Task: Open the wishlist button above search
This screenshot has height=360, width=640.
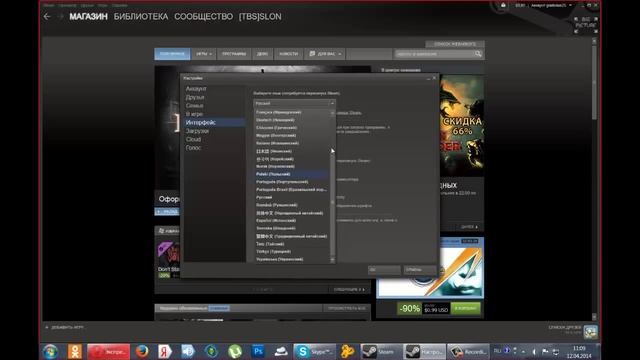Action: [x=455, y=44]
